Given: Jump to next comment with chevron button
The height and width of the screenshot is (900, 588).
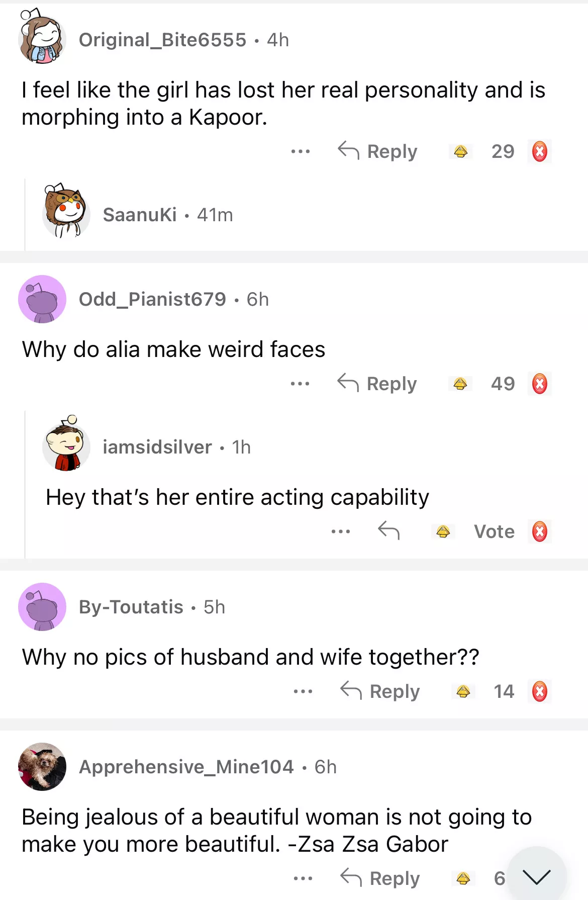Looking at the screenshot, I should (537, 877).
